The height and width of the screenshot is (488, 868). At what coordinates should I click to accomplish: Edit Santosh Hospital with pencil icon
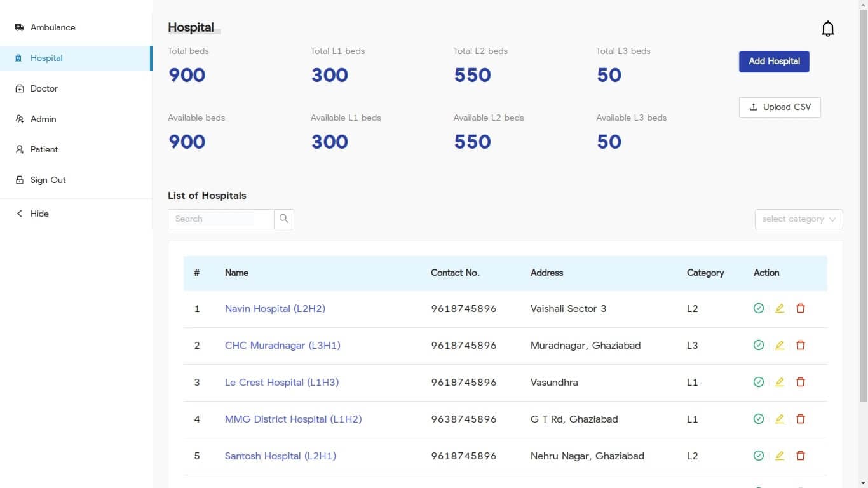pos(780,456)
